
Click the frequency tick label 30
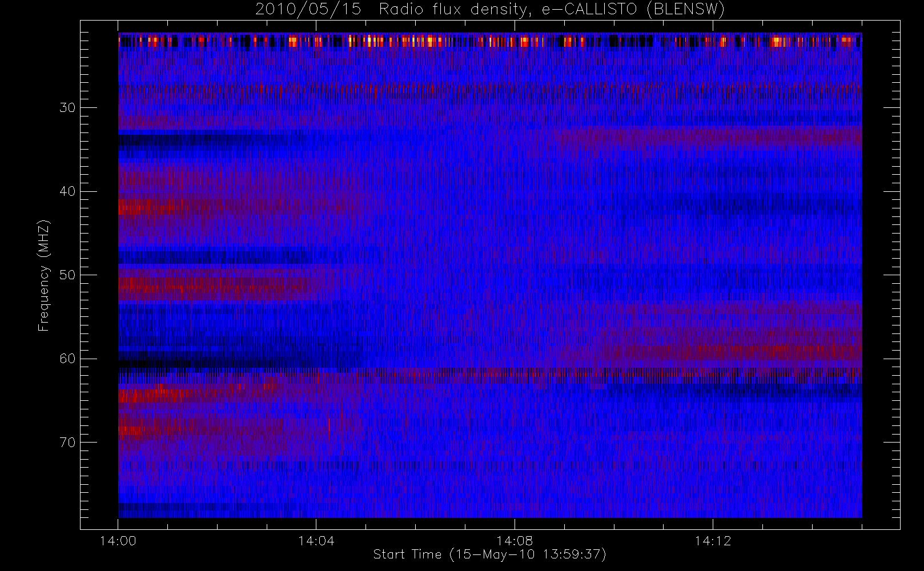[x=67, y=107]
